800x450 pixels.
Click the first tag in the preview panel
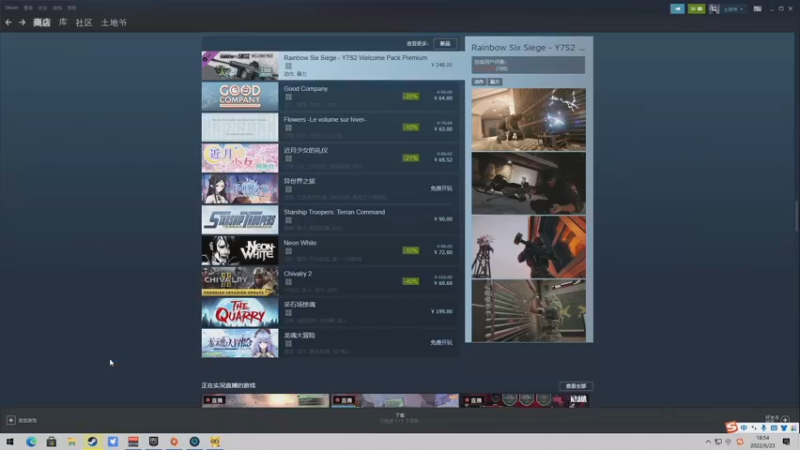tap(479, 82)
